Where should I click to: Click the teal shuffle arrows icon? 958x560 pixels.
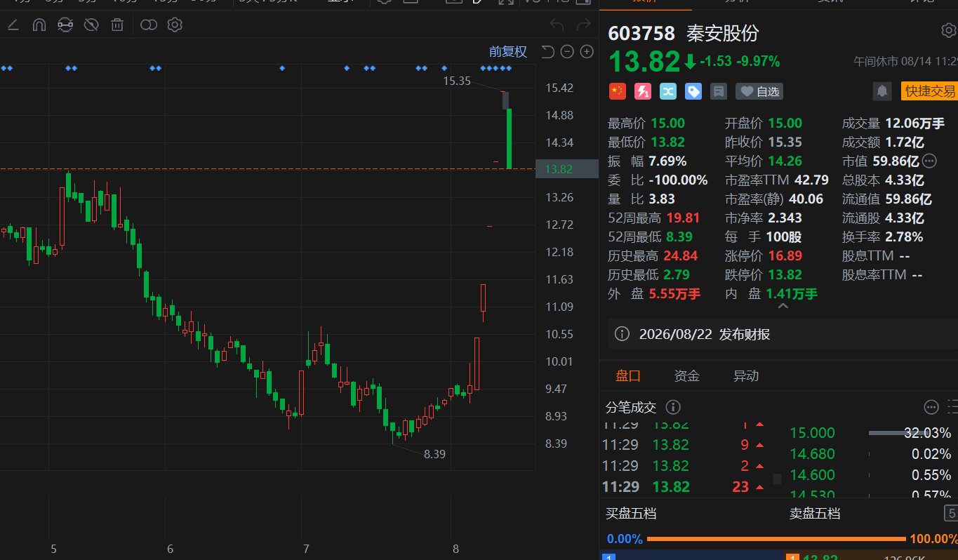667,91
